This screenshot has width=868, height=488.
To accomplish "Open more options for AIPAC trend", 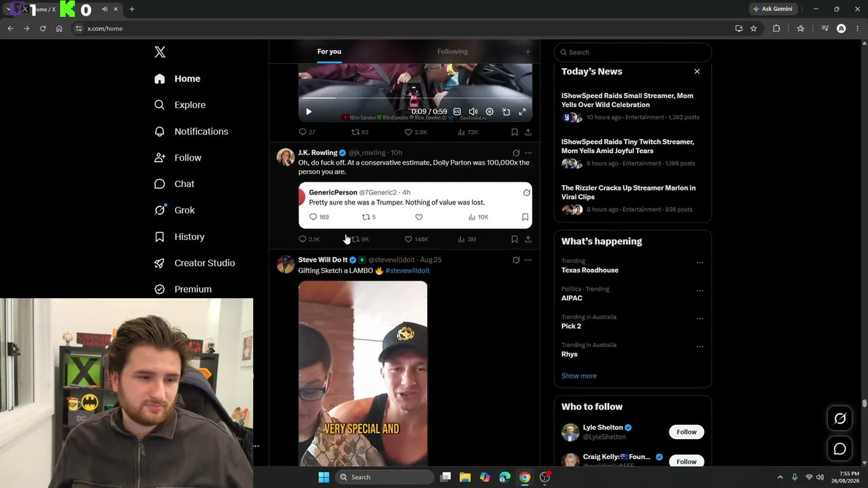I will click(x=700, y=291).
